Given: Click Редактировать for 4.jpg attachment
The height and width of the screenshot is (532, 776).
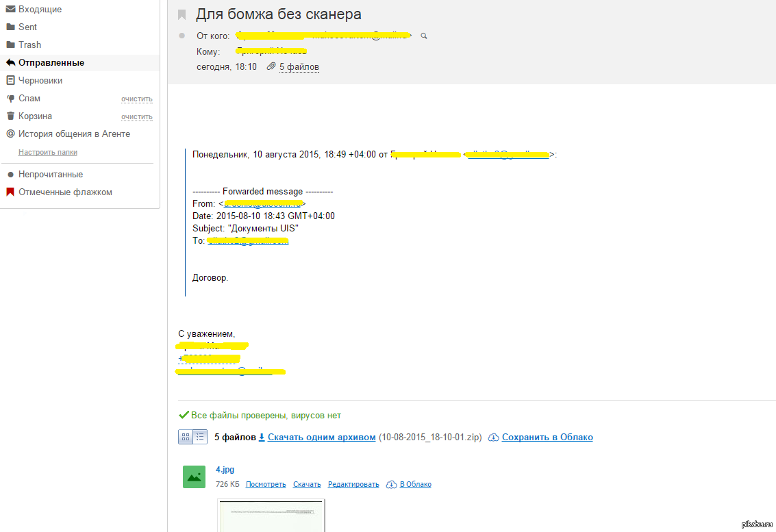Looking at the screenshot, I should point(353,484).
